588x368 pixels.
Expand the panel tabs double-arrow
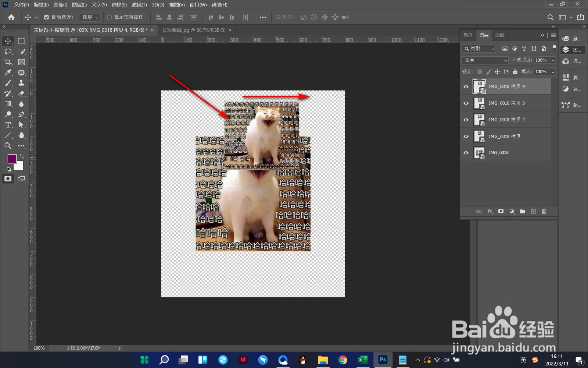[542, 35]
